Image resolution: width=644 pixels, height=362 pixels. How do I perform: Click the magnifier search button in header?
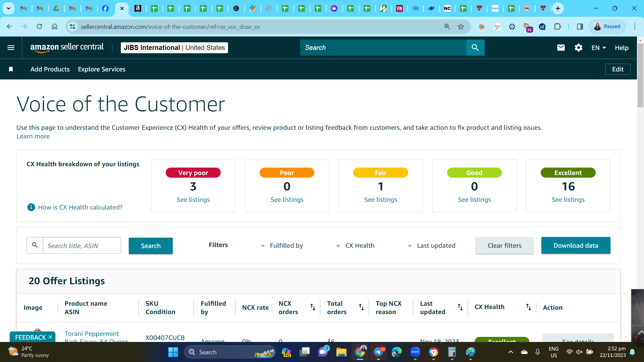click(x=475, y=48)
